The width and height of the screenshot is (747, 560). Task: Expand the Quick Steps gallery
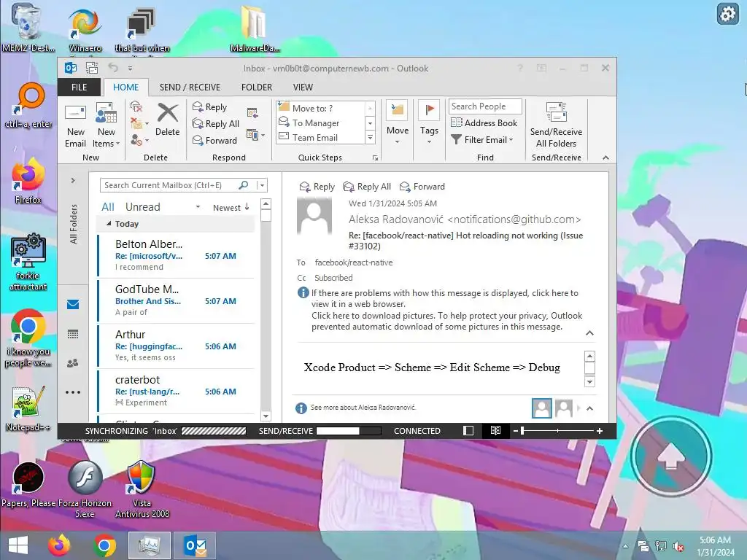point(370,138)
